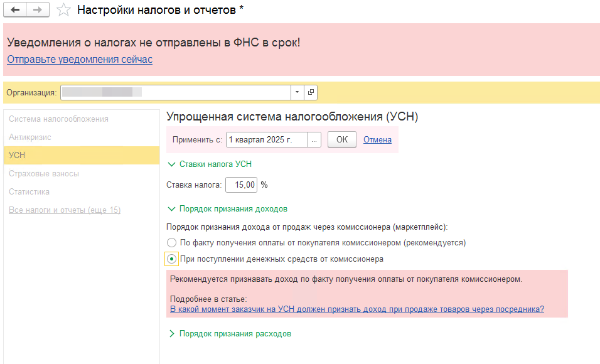This screenshot has width=600, height=364.
Task: Collapse the Ставки налога УСН section
Action: click(210, 164)
